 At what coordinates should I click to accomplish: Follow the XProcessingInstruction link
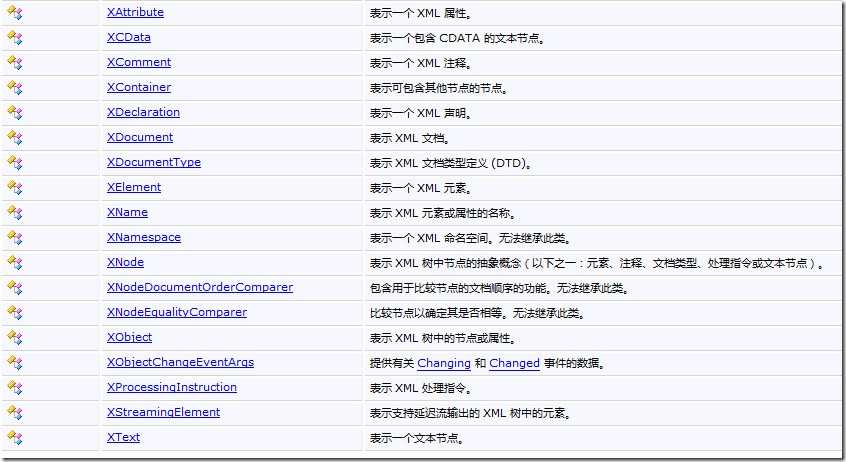pyautogui.click(x=172, y=387)
